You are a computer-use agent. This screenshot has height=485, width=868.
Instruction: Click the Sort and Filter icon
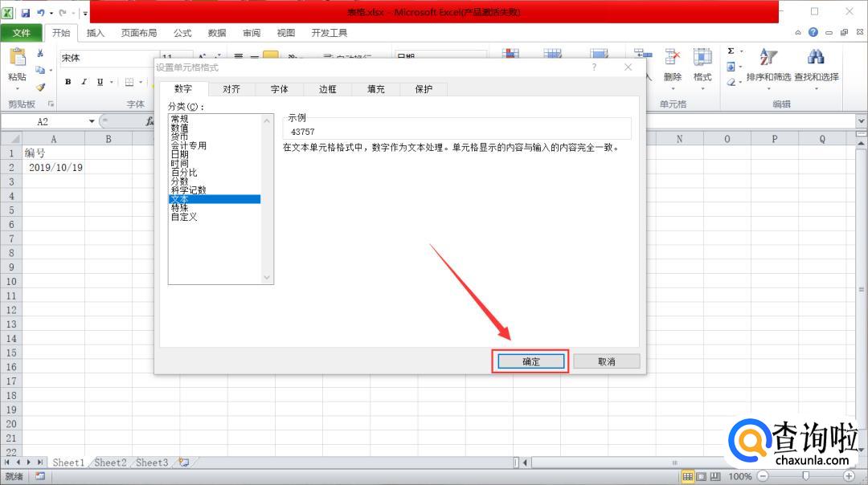point(768,57)
